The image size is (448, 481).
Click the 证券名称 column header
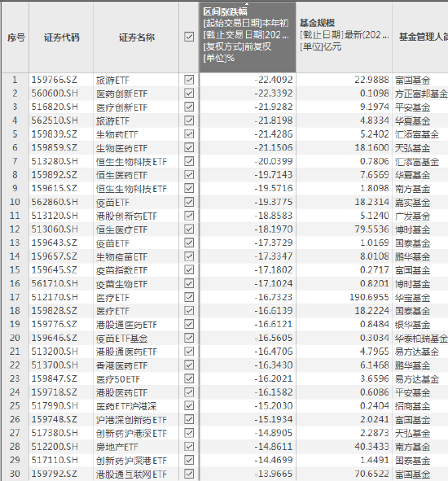pyautogui.click(x=136, y=37)
